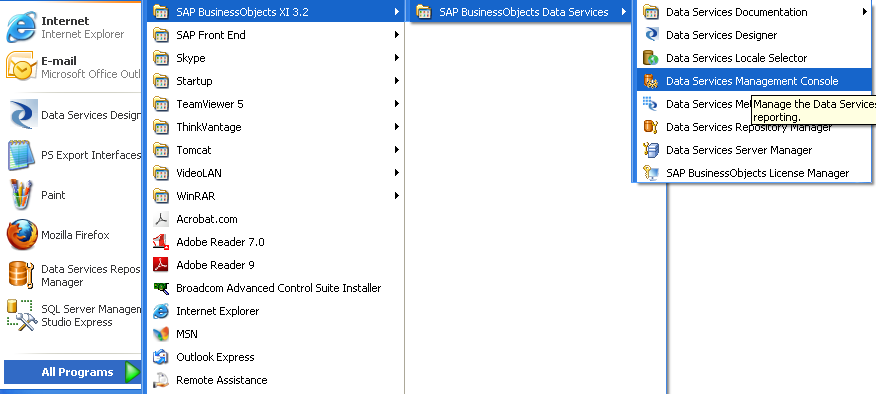Screen dimensions: 876x394
Task: Click the MSN butterfly icon
Action: click(161, 334)
